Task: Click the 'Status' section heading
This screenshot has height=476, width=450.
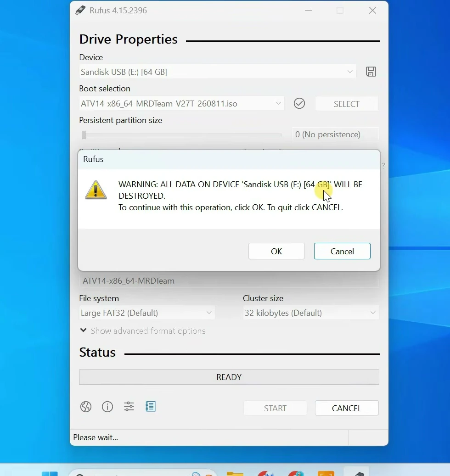Action: 97,353
